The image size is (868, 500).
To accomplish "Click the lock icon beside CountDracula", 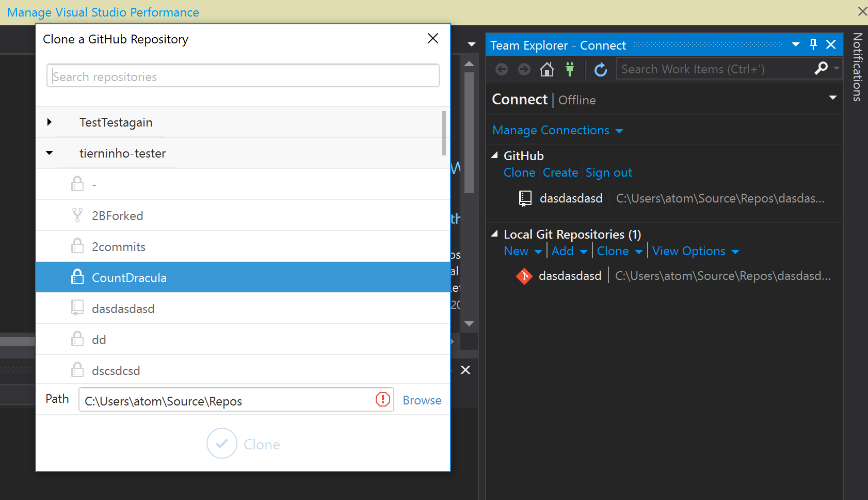I will (x=77, y=277).
